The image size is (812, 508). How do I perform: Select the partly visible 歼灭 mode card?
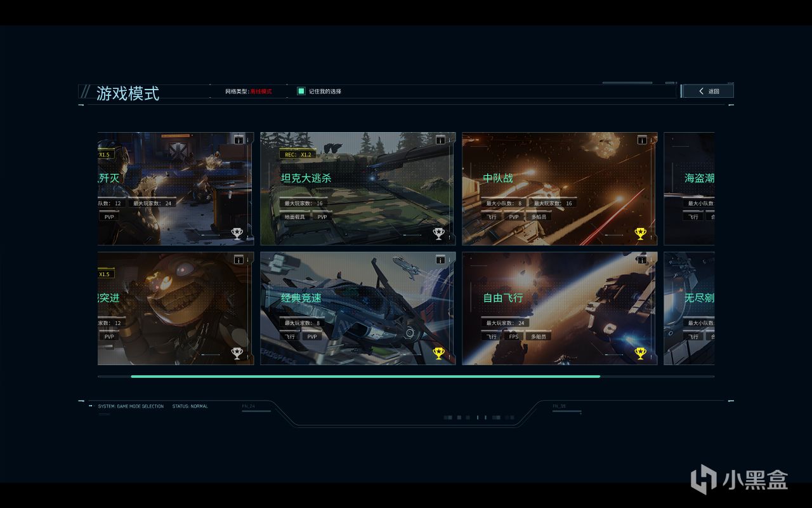click(x=176, y=189)
